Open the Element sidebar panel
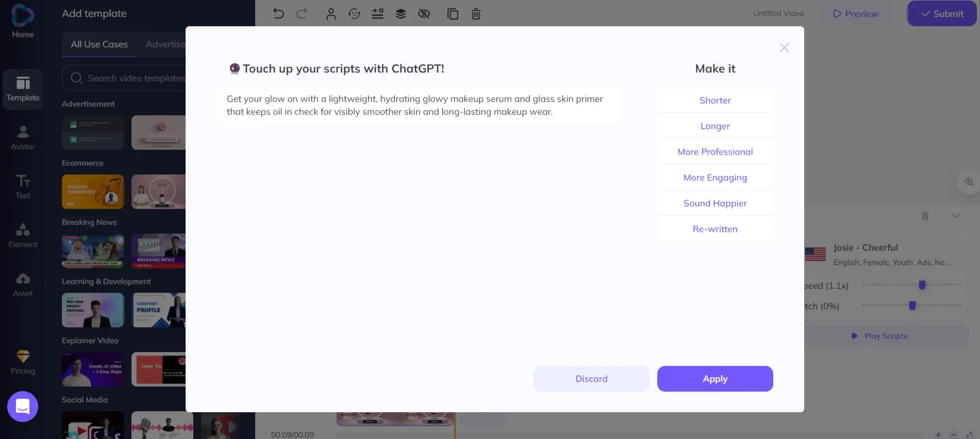 [x=23, y=235]
